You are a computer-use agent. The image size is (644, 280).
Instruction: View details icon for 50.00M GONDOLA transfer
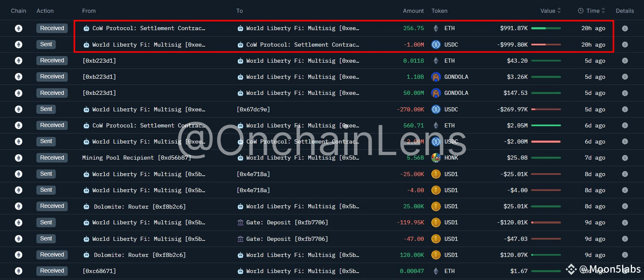pyautogui.click(x=625, y=93)
